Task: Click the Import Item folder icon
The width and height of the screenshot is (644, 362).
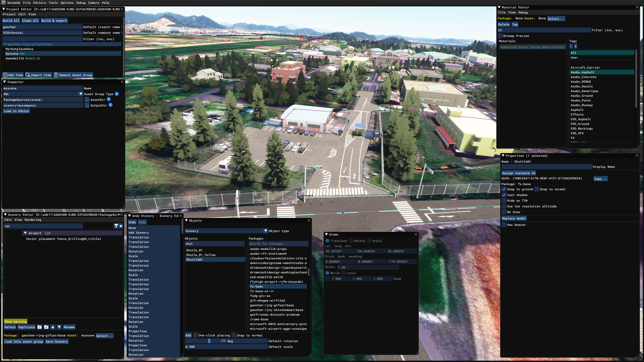Action: 28,75
